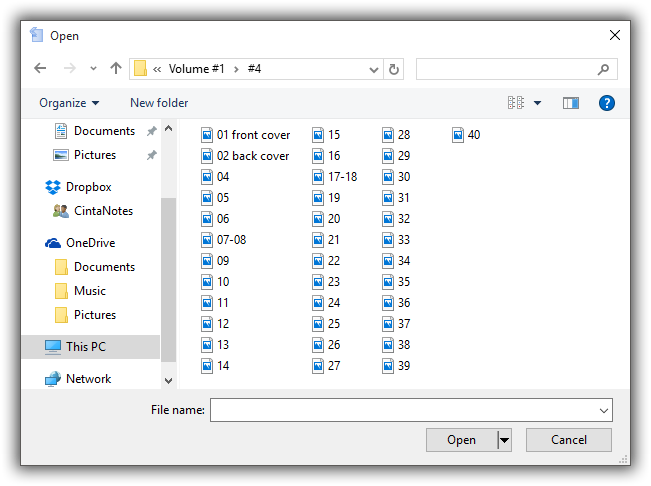Select image file 07-08
Screen dimensions: 651x486
[x=224, y=240]
